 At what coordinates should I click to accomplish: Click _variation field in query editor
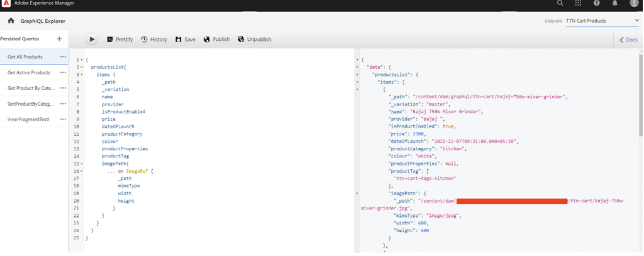(116, 89)
